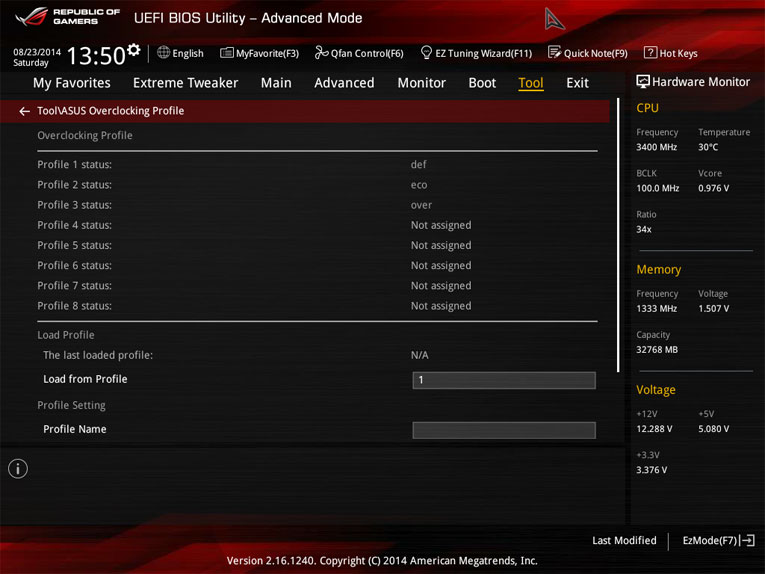Click the memory voltage 1.507 V value
This screenshot has height=574, width=765.
[713, 309]
